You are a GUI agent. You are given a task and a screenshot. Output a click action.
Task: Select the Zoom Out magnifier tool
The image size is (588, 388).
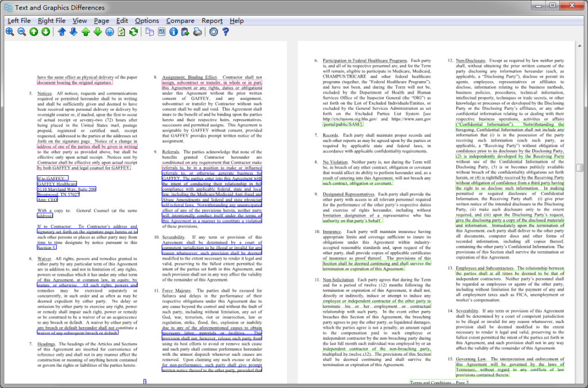coord(22,32)
